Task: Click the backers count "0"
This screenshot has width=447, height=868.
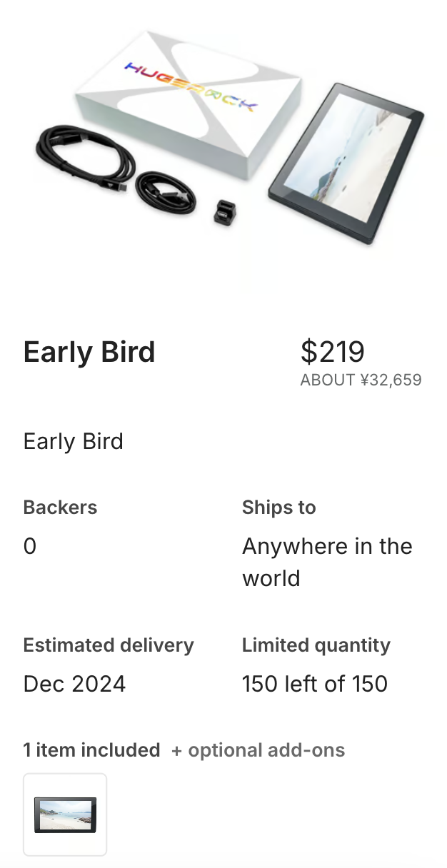Action: coord(30,547)
